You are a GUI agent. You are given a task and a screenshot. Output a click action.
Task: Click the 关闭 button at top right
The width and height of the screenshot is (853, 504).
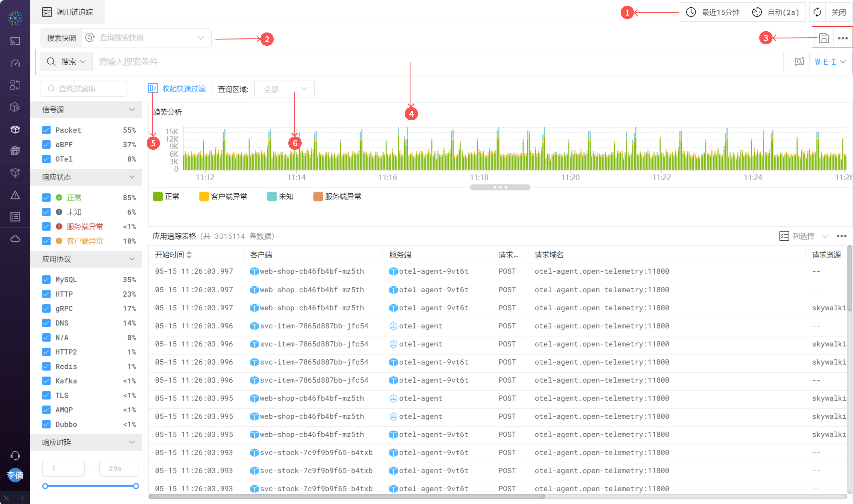click(x=838, y=12)
